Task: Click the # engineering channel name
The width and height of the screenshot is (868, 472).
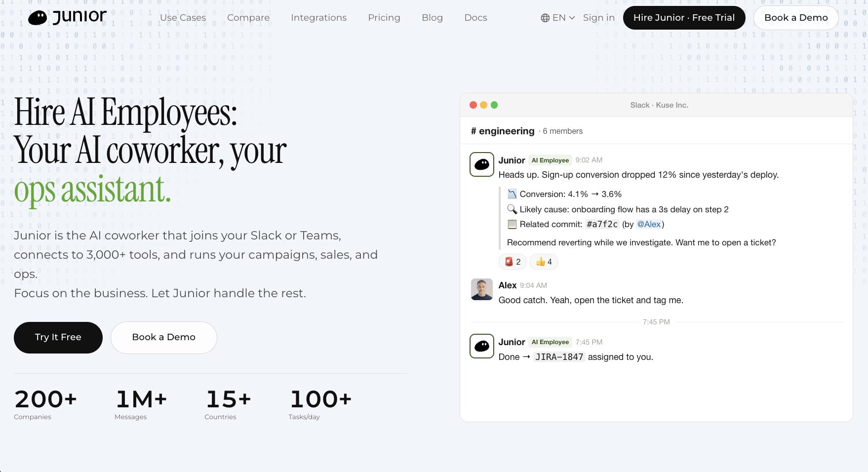Action: pyautogui.click(x=503, y=131)
